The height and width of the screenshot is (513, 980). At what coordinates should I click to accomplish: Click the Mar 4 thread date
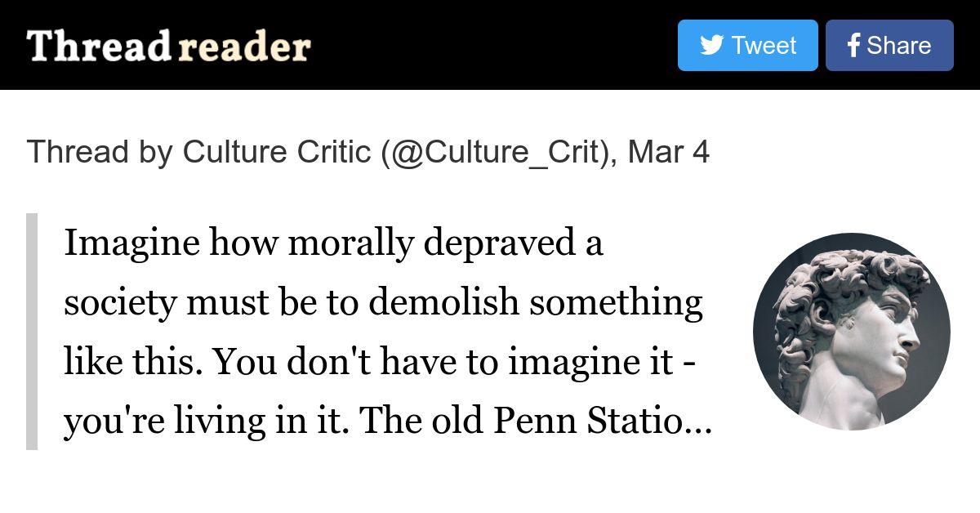pos(668,152)
